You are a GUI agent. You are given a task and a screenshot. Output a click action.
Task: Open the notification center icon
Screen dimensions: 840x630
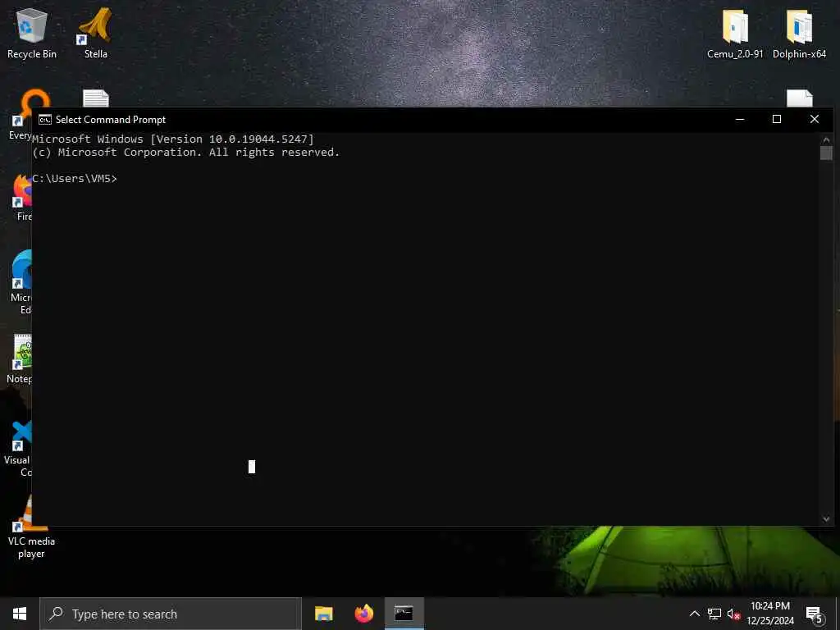814,614
